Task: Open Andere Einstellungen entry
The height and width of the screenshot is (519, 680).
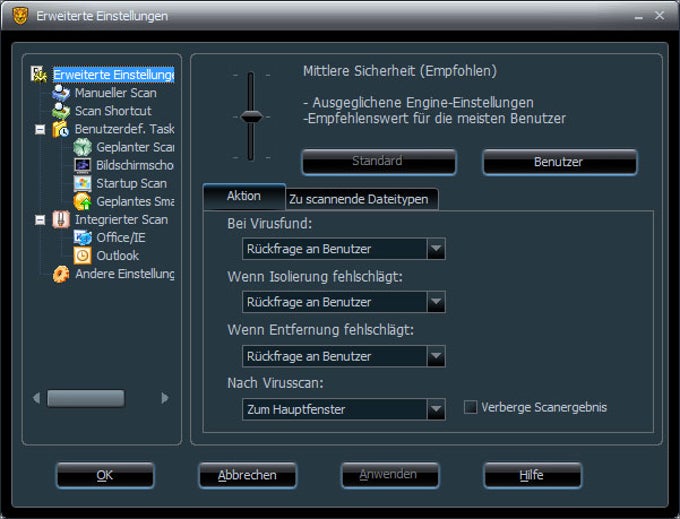Action: point(125,274)
